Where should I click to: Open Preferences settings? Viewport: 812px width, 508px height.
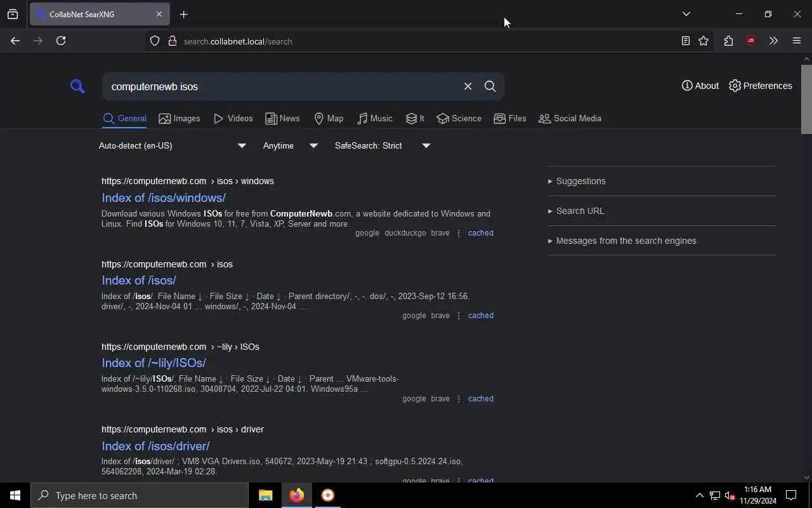tap(761, 86)
